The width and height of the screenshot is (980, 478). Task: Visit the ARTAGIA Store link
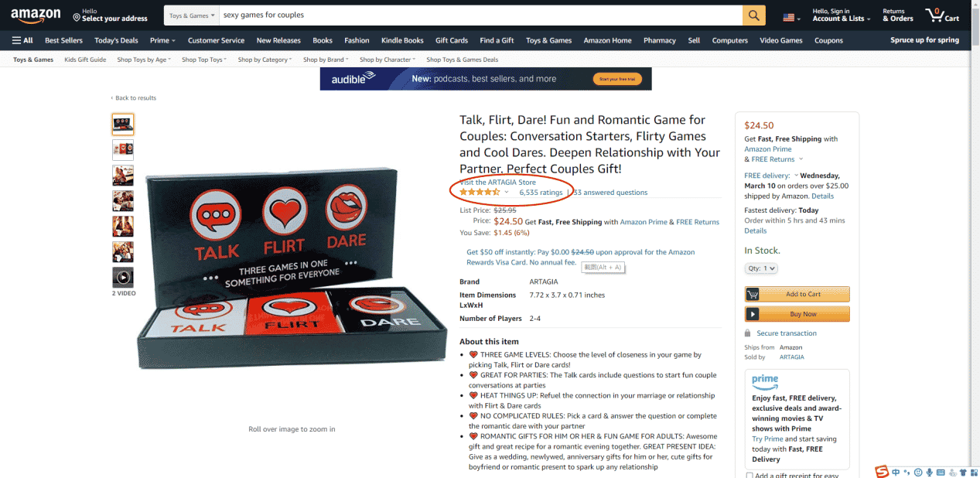coord(497,183)
